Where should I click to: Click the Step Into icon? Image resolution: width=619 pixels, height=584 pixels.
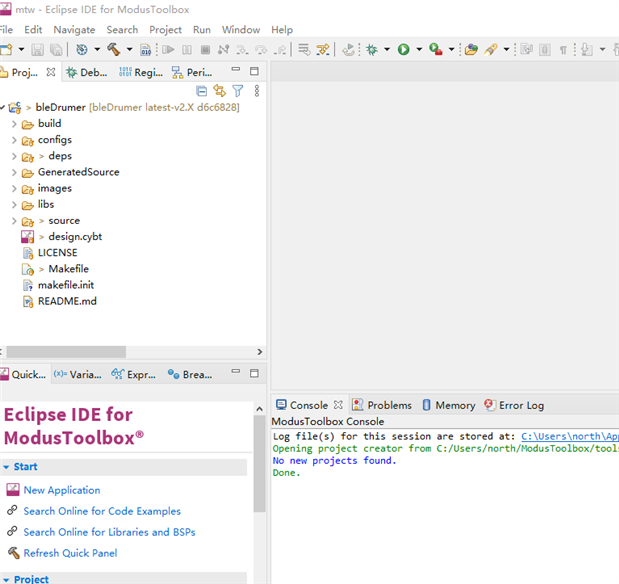pos(242,50)
